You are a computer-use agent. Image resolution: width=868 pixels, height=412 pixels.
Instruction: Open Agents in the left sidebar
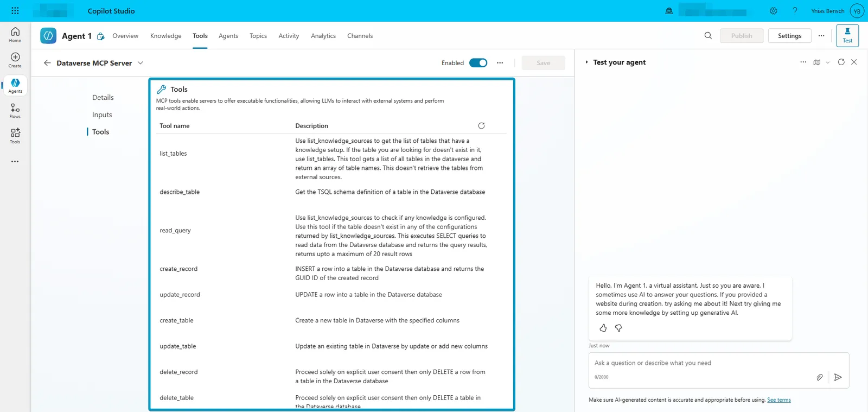click(x=15, y=86)
